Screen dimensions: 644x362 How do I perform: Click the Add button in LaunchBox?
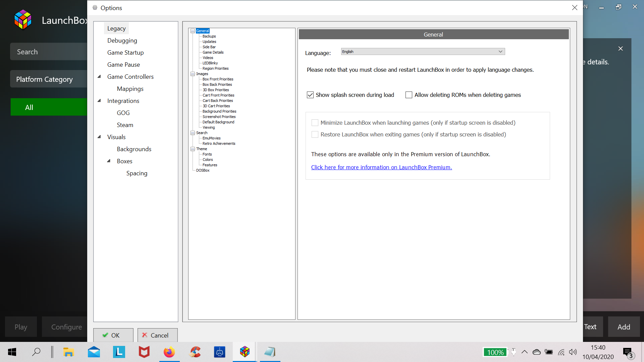pyautogui.click(x=624, y=327)
